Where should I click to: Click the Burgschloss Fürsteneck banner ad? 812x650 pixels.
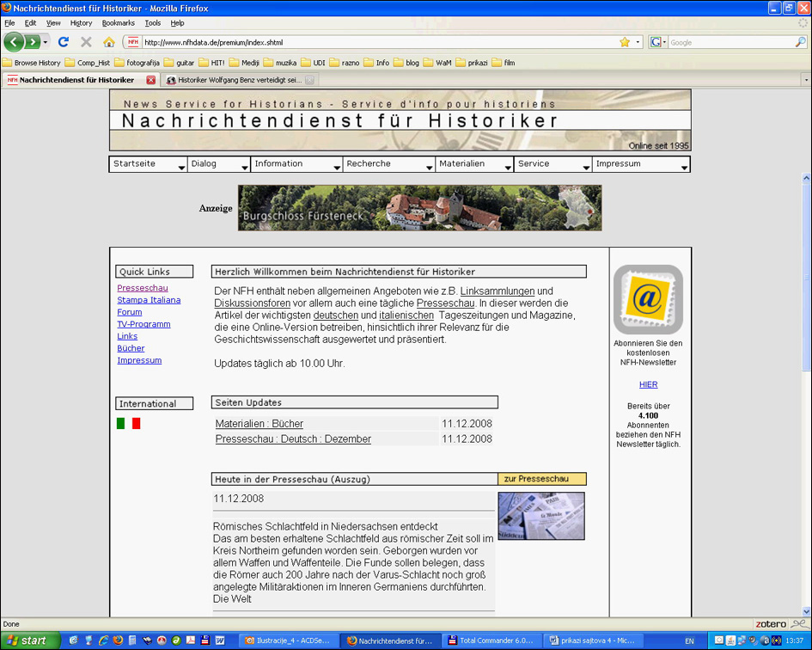click(419, 208)
